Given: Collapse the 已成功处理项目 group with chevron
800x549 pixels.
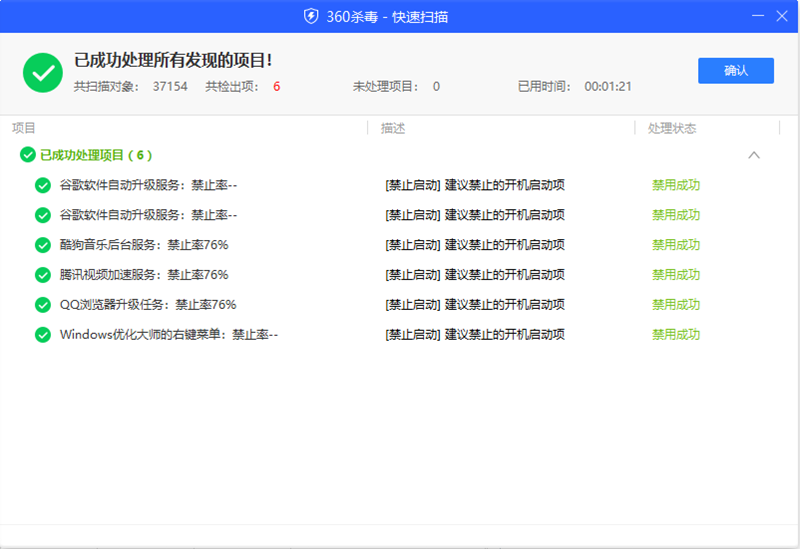Looking at the screenshot, I should tap(754, 155).
